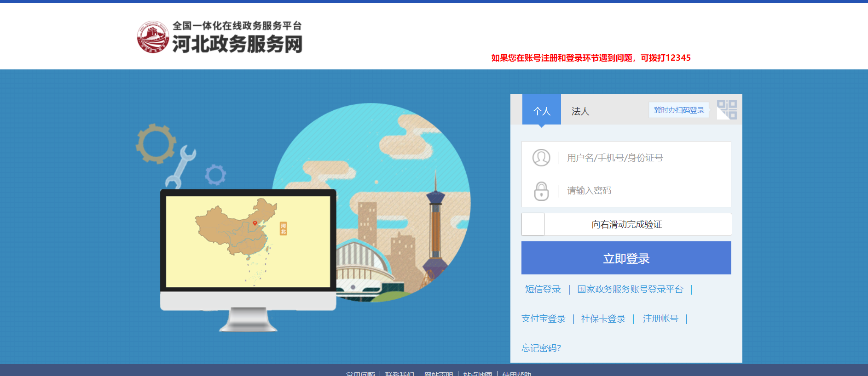Click the slider handle for 向右滑动完成验证
868x376 pixels.
pyautogui.click(x=533, y=224)
